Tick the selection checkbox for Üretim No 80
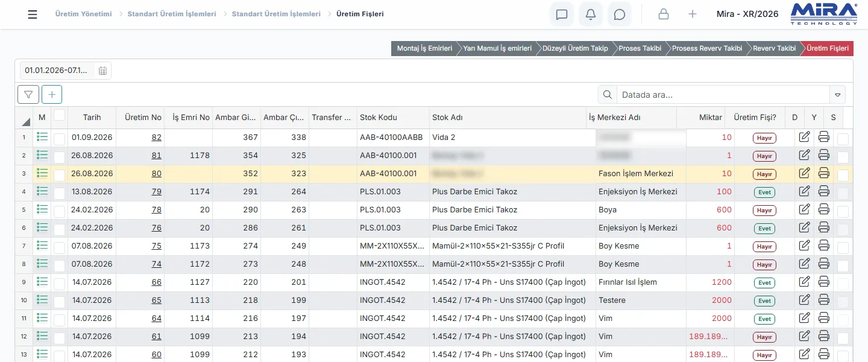Screen dimensions: 868x362 (x=59, y=175)
